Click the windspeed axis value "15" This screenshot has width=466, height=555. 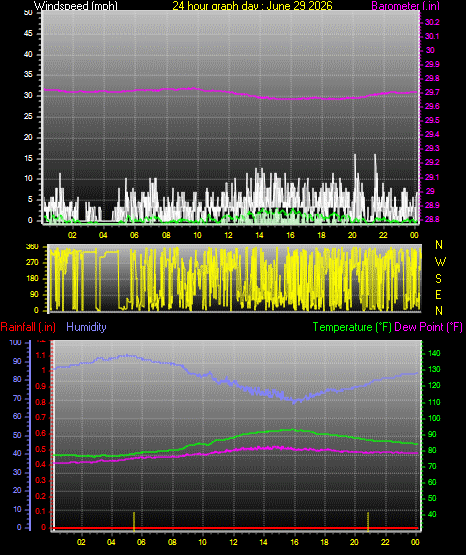pos(28,158)
